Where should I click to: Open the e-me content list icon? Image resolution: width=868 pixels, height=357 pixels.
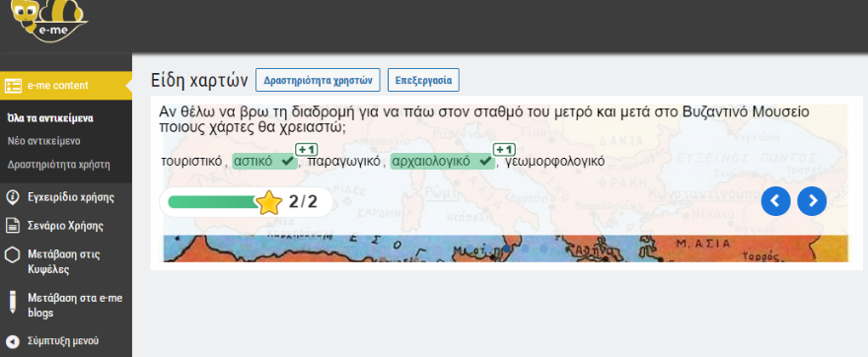click(13, 86)
